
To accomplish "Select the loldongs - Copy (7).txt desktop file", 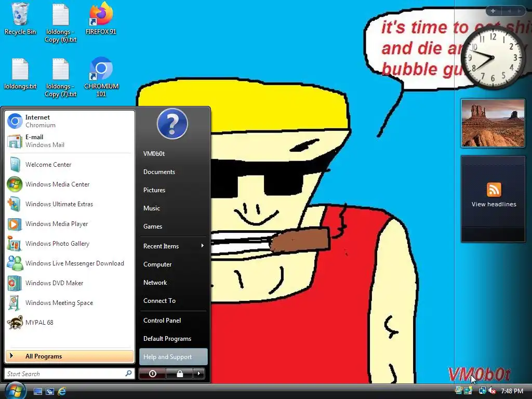I will [61, 77].
